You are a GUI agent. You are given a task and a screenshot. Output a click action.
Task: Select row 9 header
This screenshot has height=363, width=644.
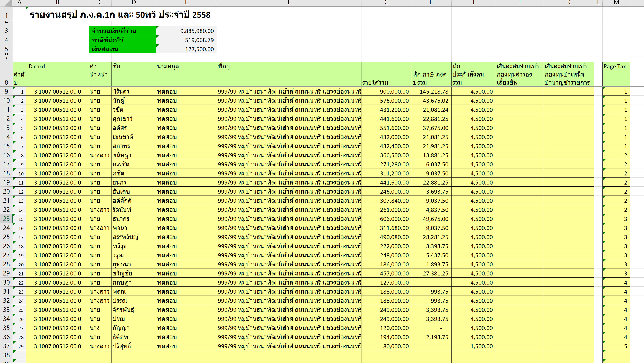click(x=6, y=92)
